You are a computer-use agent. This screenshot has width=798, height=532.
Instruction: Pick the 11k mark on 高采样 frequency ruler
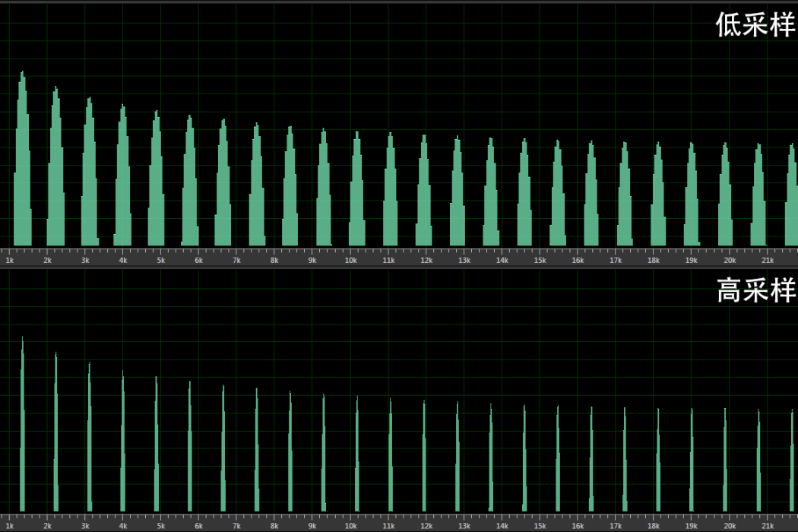389,526
